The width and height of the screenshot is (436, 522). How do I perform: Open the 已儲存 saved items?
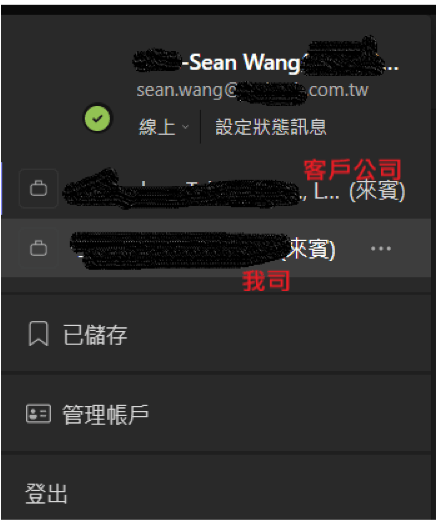(217, 334)
